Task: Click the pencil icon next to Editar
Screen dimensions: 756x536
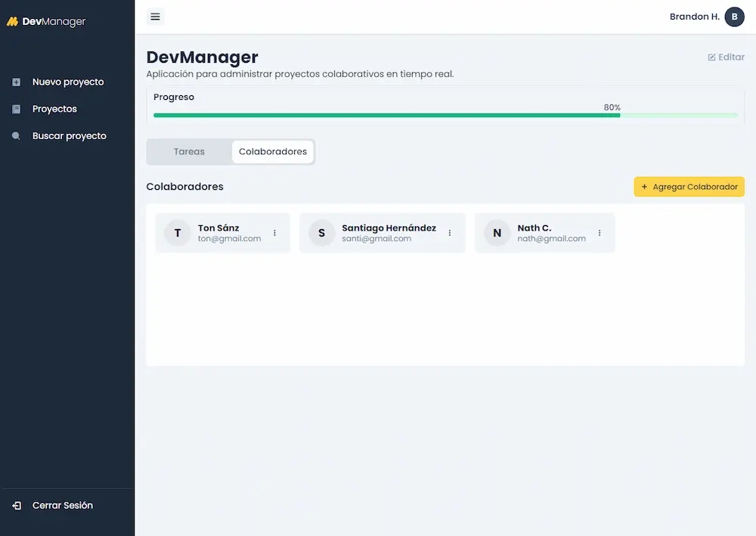Action: [711, 57]
